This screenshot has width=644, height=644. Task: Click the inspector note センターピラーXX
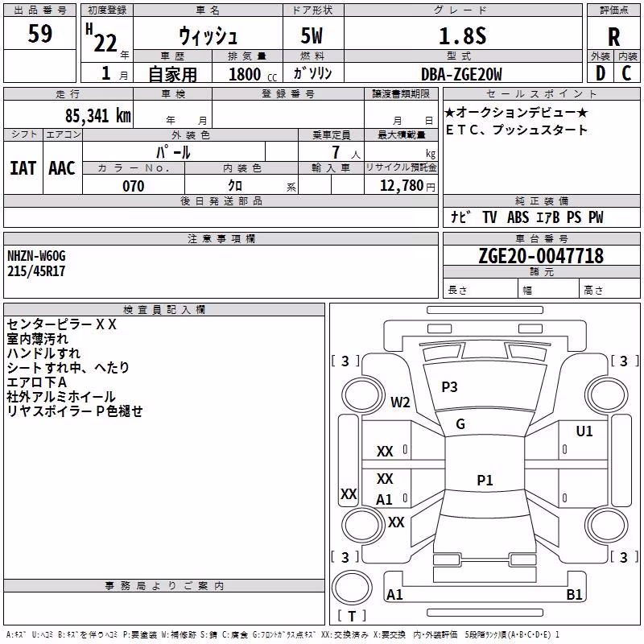[62, 324]
